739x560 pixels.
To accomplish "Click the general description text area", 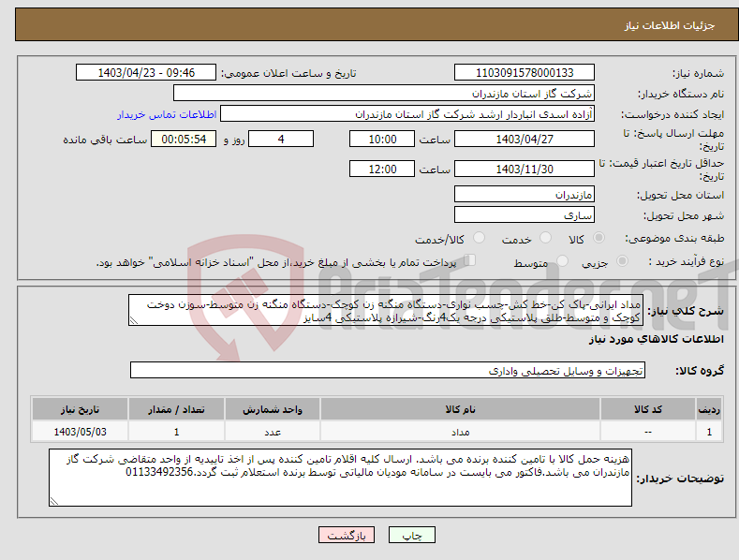I will [x=386, y=310].
